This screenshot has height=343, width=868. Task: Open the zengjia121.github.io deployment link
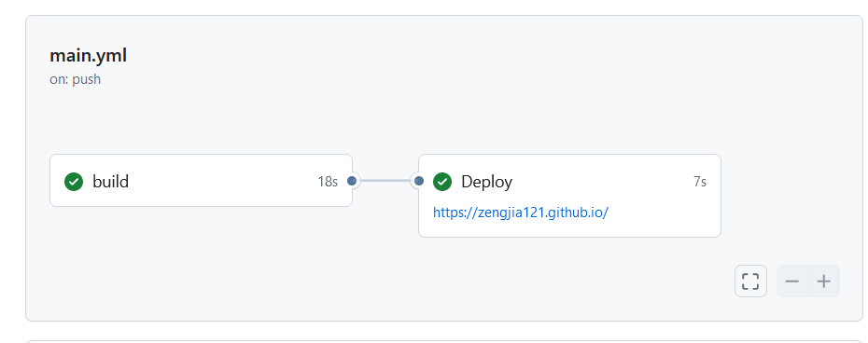point(521,213)
